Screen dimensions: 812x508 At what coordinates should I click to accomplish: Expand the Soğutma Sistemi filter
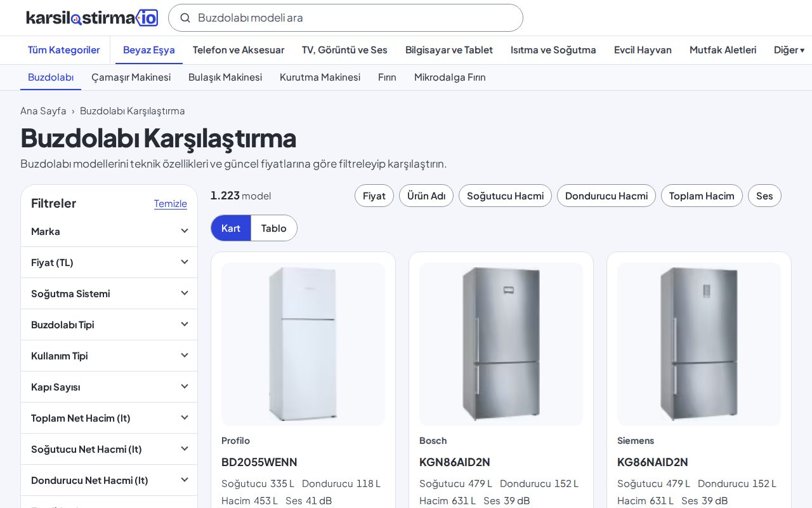(109, 293)
